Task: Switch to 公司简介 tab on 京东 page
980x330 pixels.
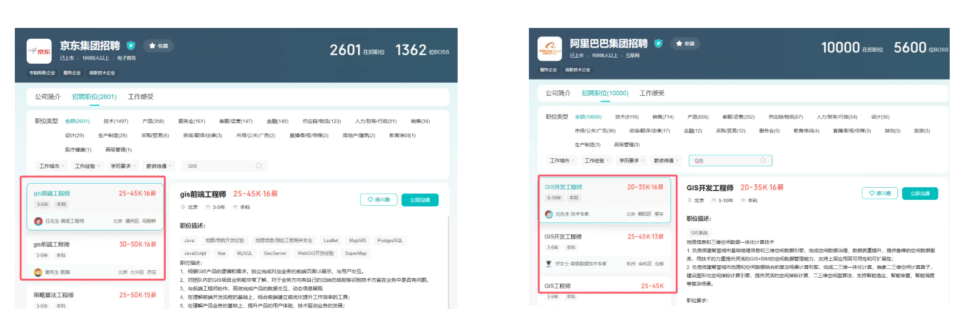Action: 48,96
